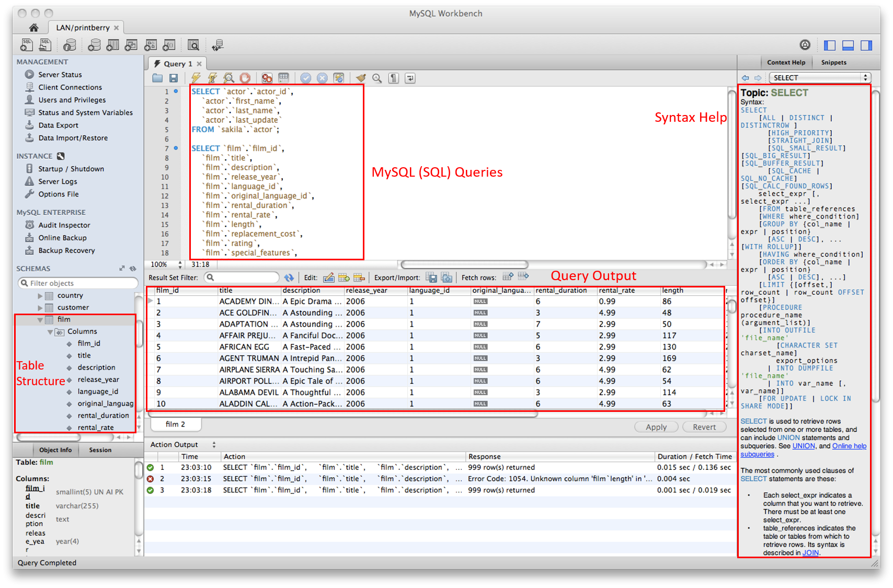The width and height of the screenshot is (893, 588).
Task: Click the insert new row icon
Action: pyautogui.click(x=344, y=278)
